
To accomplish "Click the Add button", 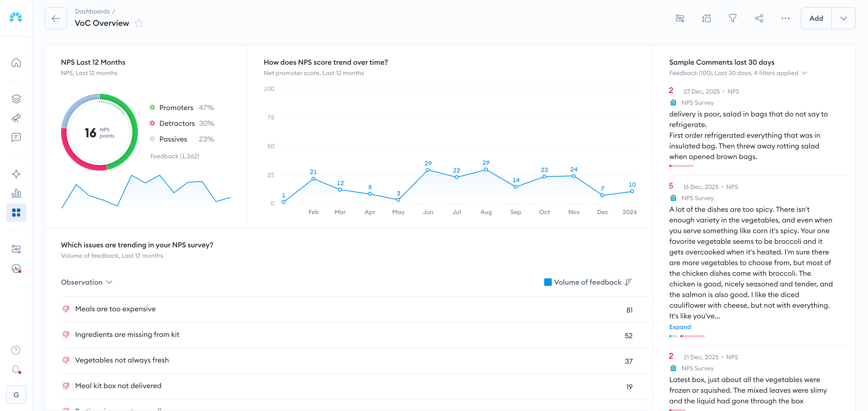I will pyautogui.click(x=816, y=18).
